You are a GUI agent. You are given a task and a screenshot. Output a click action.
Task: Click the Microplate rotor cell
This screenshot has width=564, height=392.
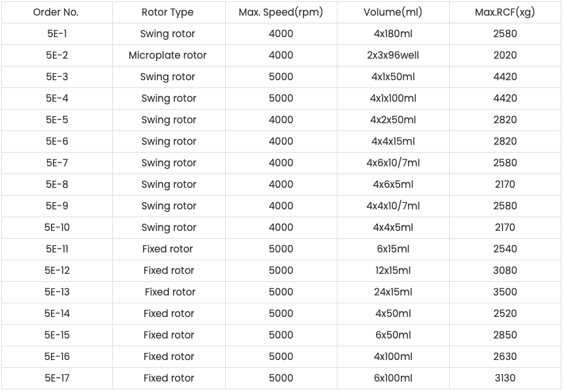tap(168, 55)
